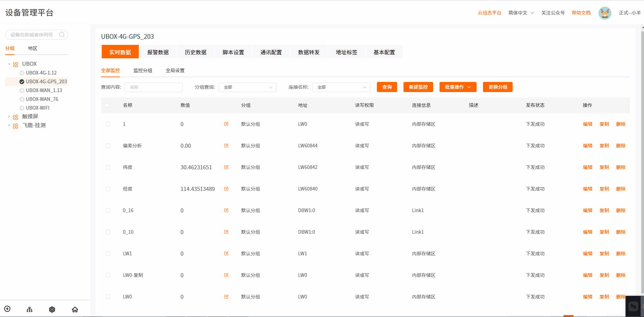Image resolution: width=644 pixels, height=317 pixels.
Task: Open the 云组态平台 link
Action: [489, 13]
